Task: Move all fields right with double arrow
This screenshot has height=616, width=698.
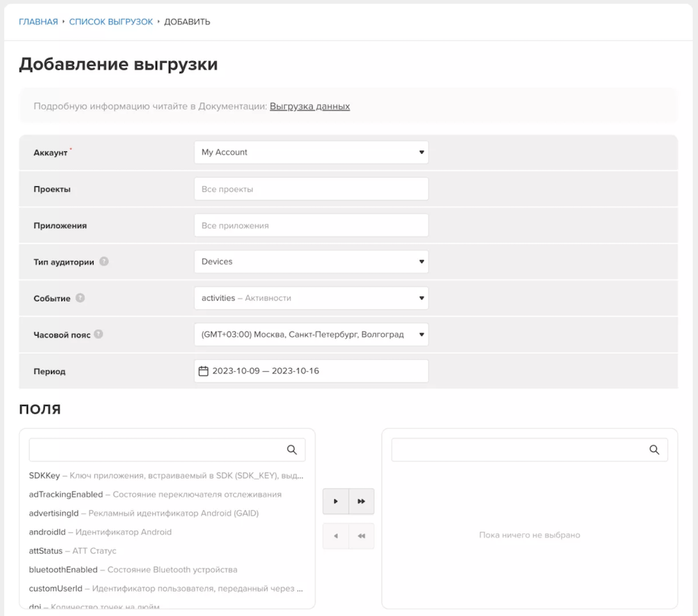Action: [x=362, y=501]
